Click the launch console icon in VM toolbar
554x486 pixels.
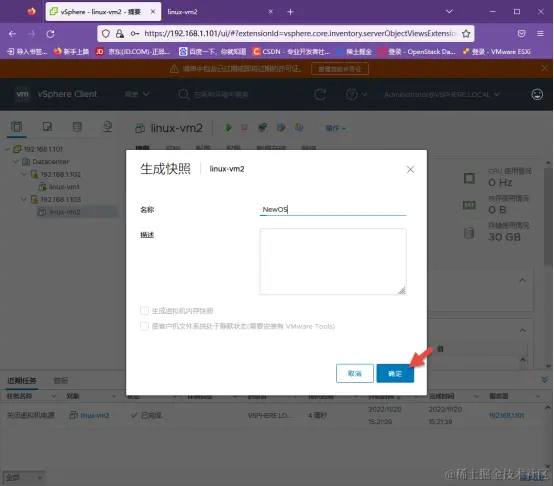[263, 128]
